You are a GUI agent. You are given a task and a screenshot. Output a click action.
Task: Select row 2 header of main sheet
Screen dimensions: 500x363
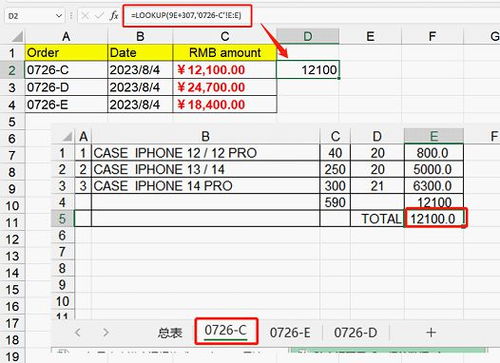(x=12, y=70)
